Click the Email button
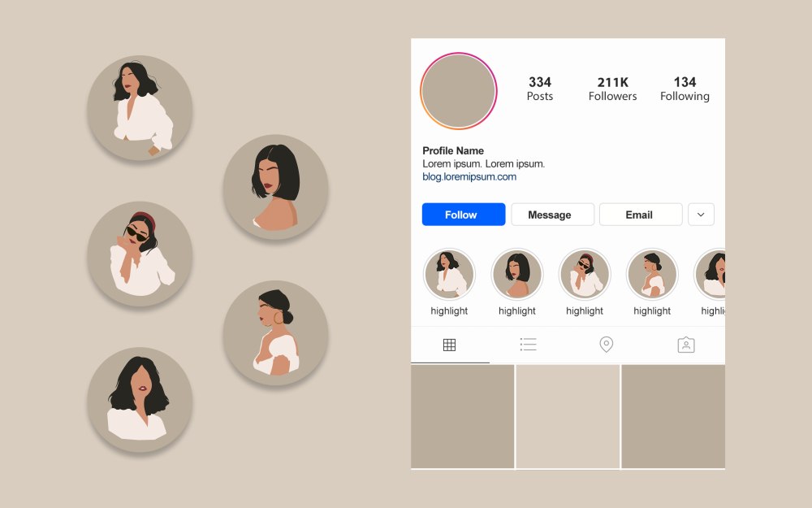 [x=641, y=215]
